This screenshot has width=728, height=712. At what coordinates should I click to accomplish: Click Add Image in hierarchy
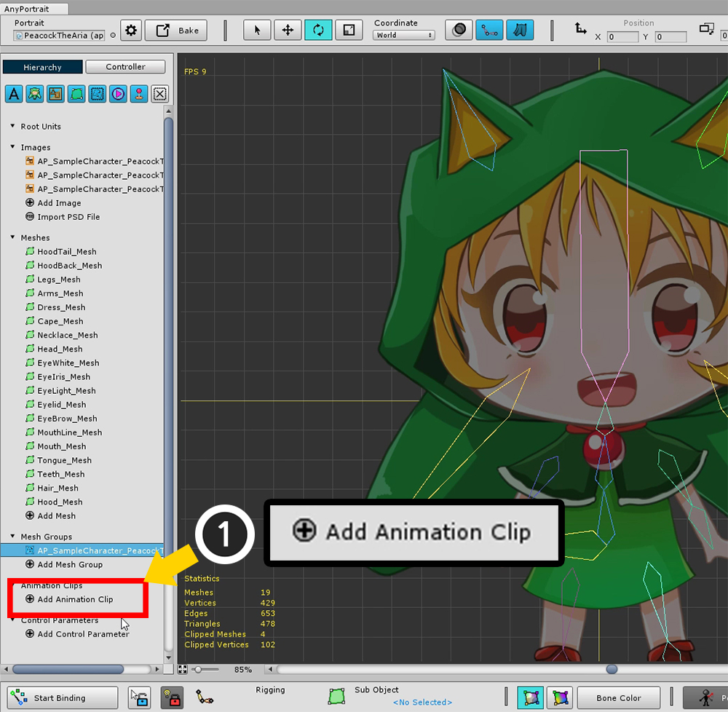[53, 203]
